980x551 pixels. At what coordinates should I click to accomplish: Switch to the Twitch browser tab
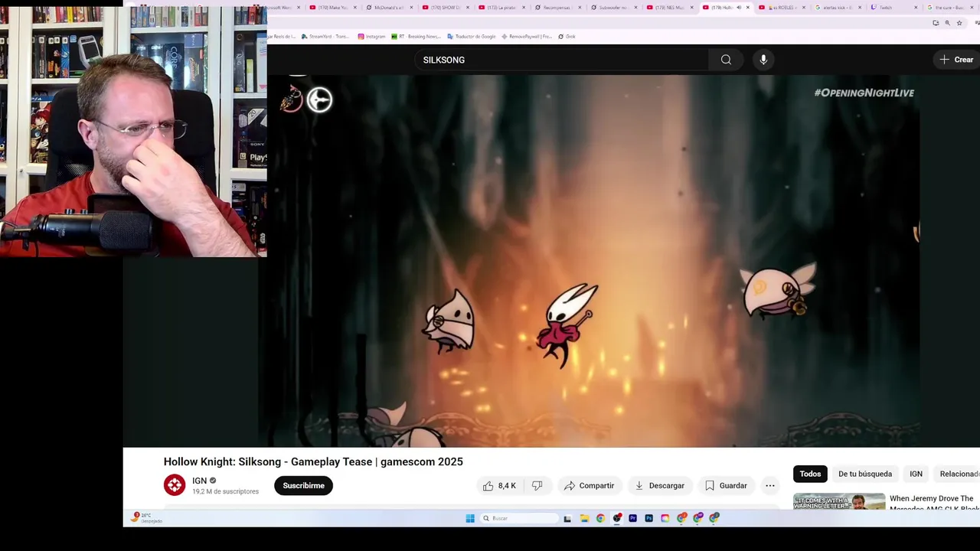(894, 8)
